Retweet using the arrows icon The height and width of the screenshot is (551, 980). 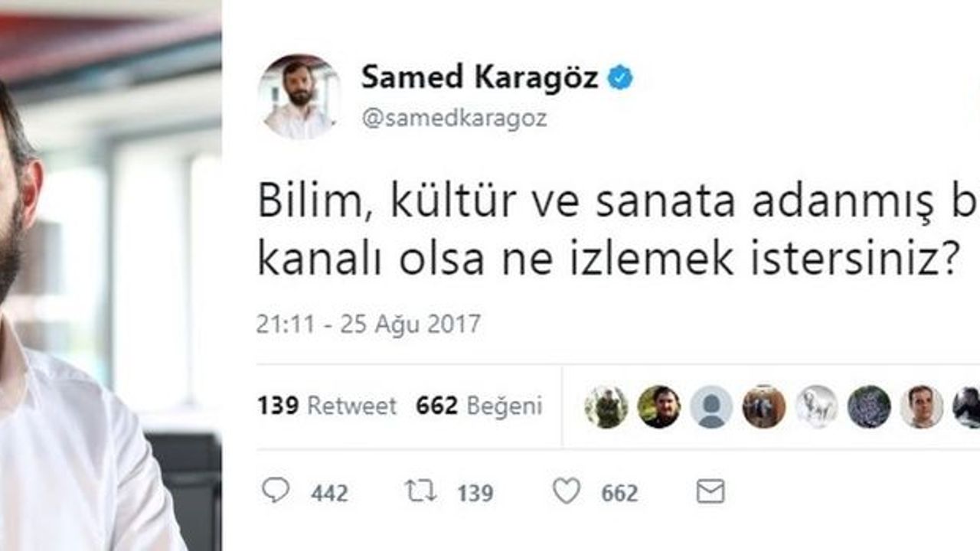(420, 491)
